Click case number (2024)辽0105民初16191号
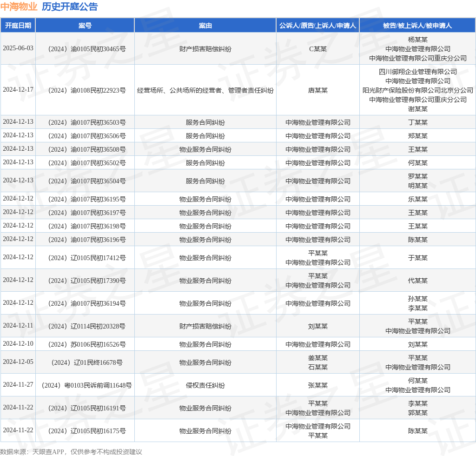Viewport: 476px width, 456px height. tap(87, 408)
